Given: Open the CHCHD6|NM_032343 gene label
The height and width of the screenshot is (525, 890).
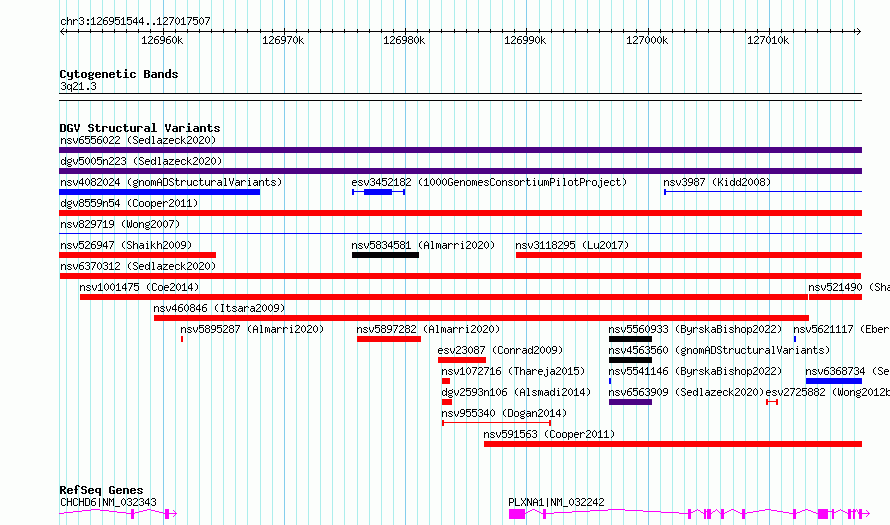Looking at the screenshot, I should coord(108,502).
